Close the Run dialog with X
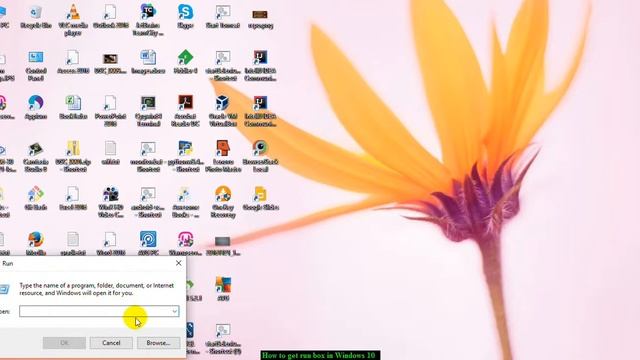 tap(178, 264)
